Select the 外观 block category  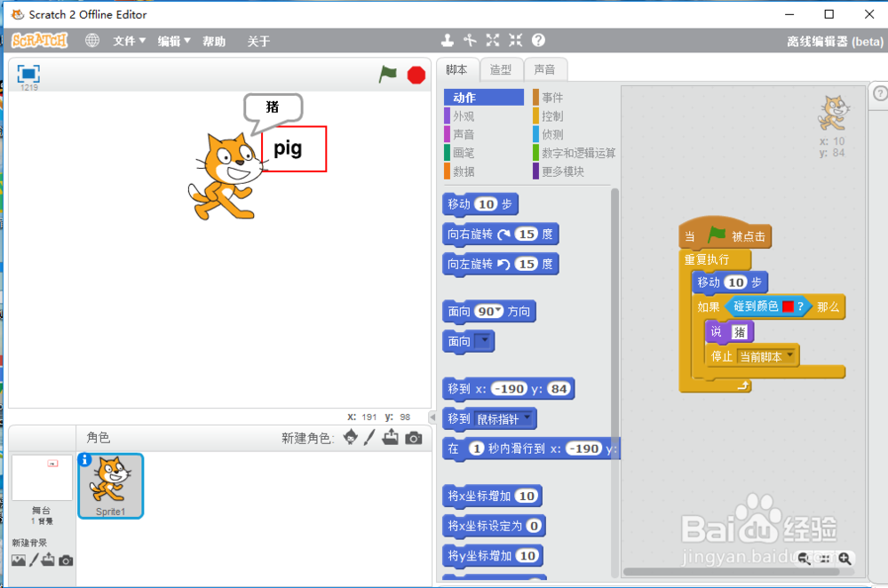click(484, 116)
